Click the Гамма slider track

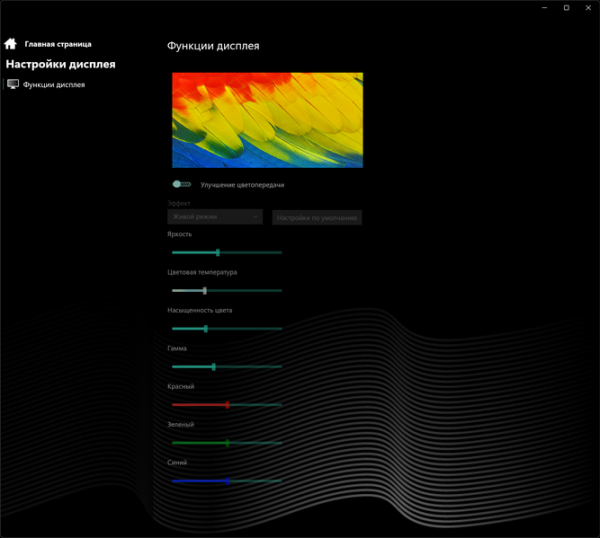tap(227, 367)
